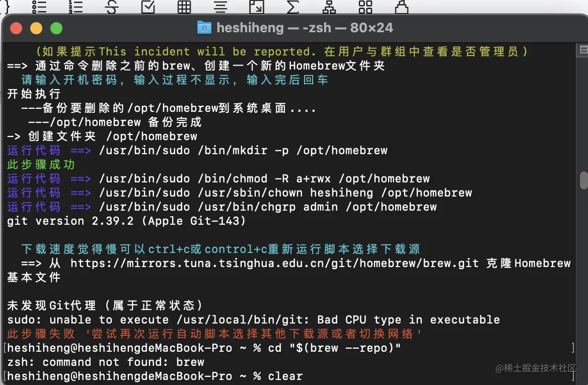
Task: Click the Terminal vertical scrollbar thumb
Action: 583,180
